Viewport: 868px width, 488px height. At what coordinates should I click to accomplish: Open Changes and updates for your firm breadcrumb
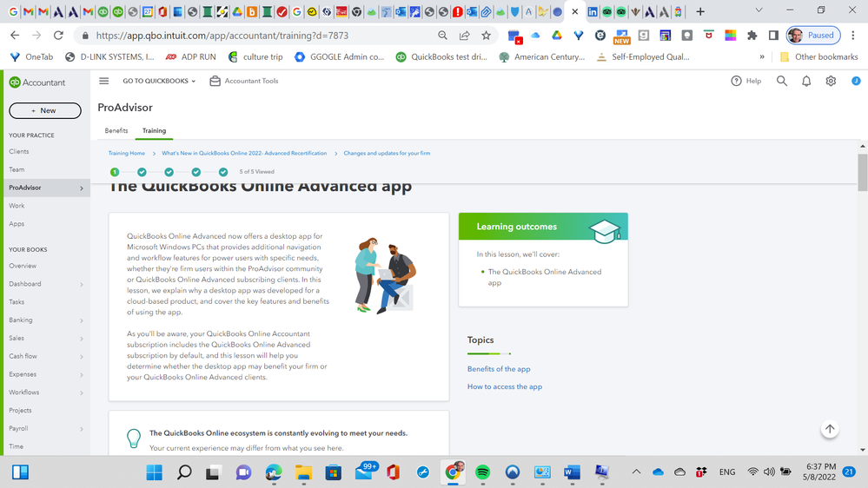click(387, 154)
